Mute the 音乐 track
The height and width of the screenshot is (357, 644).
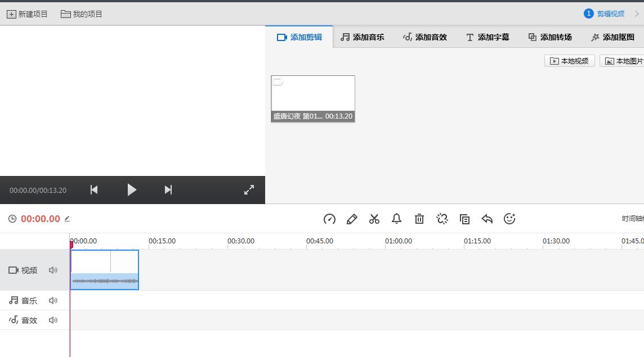pyautogui.click(x=53, y=300)
